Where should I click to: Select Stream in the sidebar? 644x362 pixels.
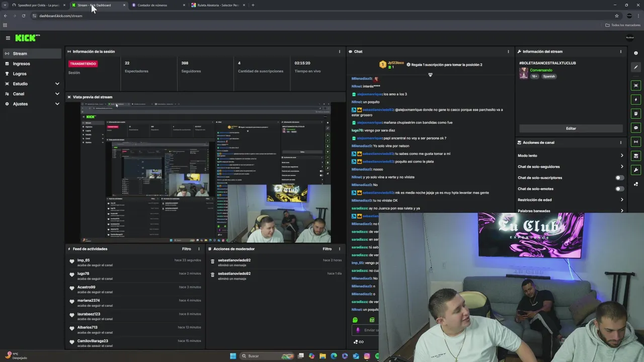click(x=32, y=53)
